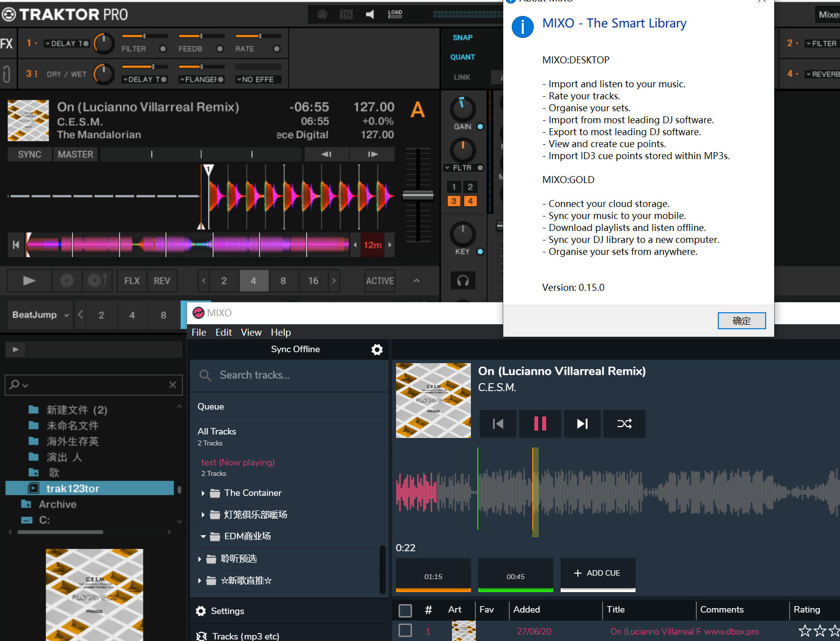Toggle shuffle mode in MIXO player
Screen dimensions: 840x641
(x=624, y=424)
